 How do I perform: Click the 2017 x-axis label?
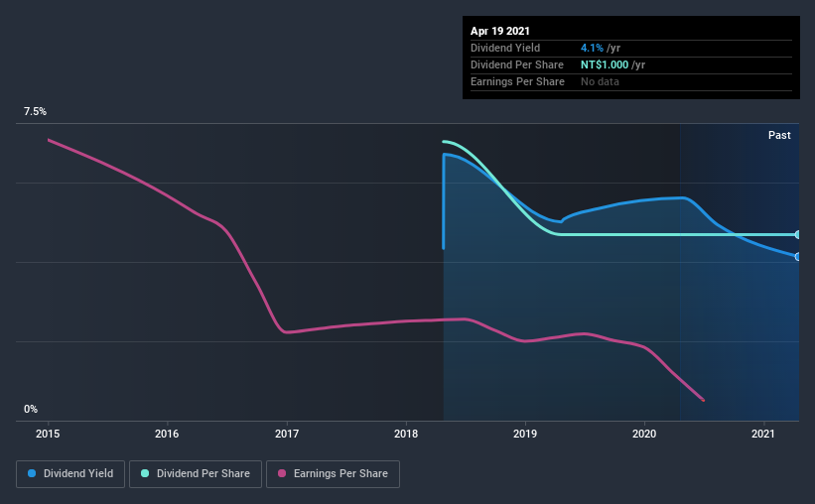tap(287, 434)
